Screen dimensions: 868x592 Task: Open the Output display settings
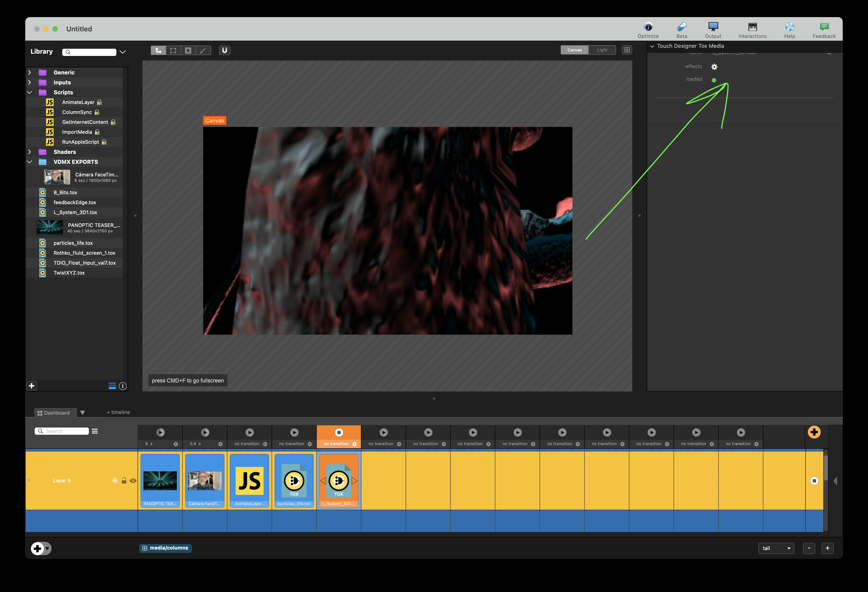713,27
